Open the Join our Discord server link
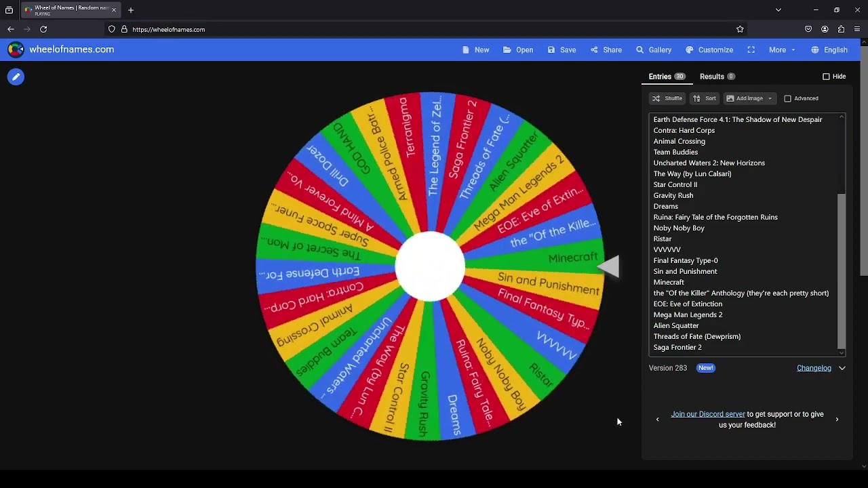The width and height of the screenshot is (868, 488). (708, 414)
